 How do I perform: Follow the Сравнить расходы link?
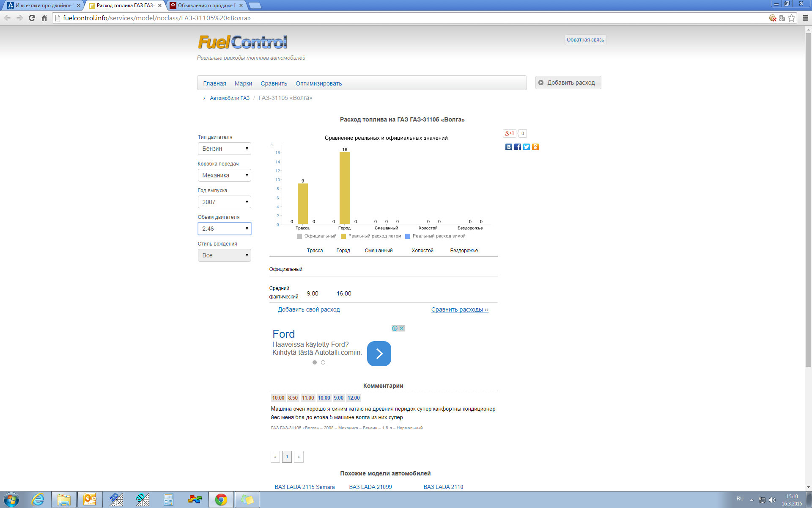click(460, 309)
